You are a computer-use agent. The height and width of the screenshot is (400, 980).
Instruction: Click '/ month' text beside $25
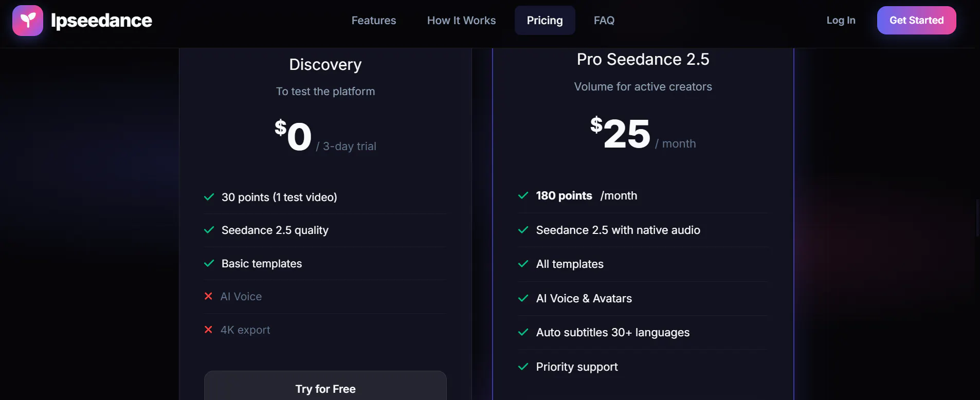click(676, 144)
